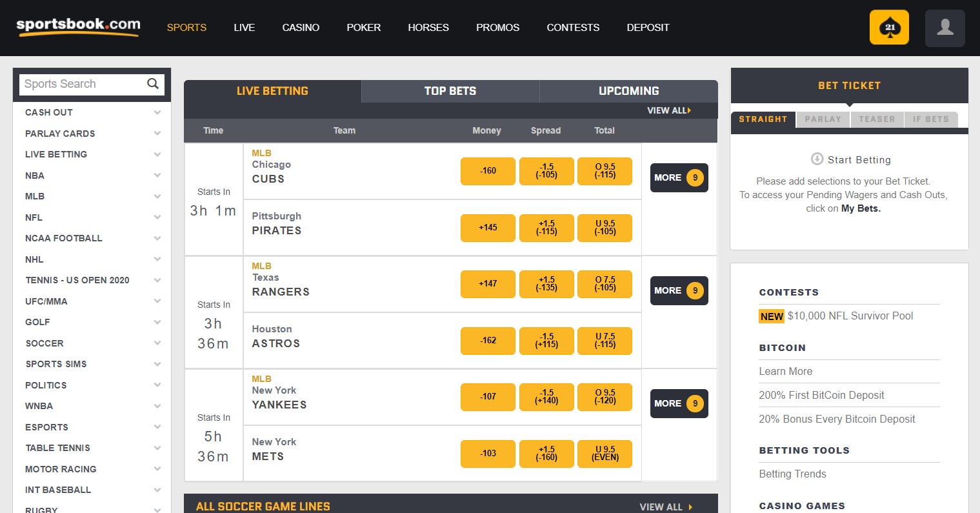Expand the SOCCER sidebar chevron
980x513 pixels.
[157, 343]
